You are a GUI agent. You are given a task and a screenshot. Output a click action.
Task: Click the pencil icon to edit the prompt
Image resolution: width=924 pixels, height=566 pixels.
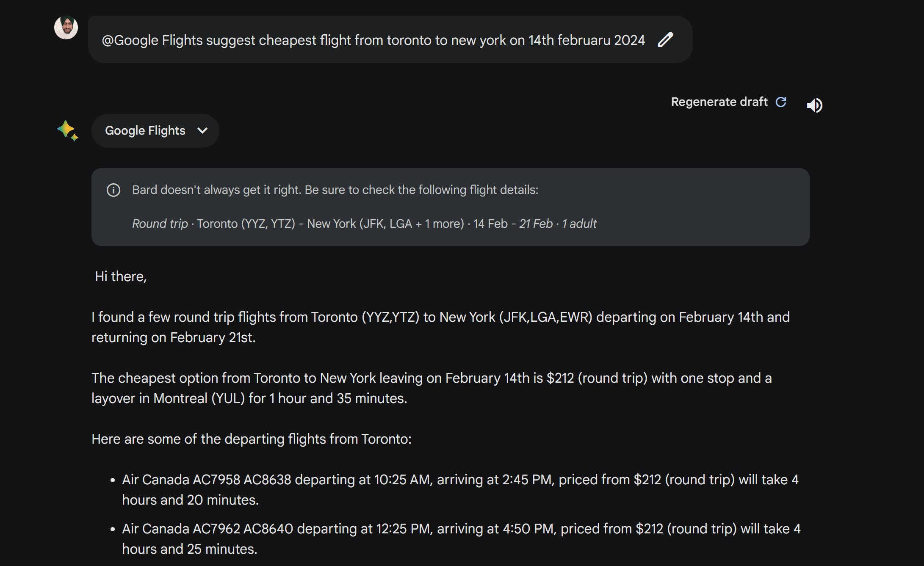tap(665, 40)
